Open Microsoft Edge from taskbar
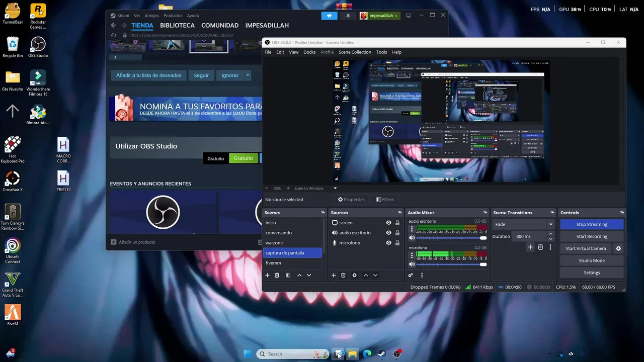 coord(367,354)
